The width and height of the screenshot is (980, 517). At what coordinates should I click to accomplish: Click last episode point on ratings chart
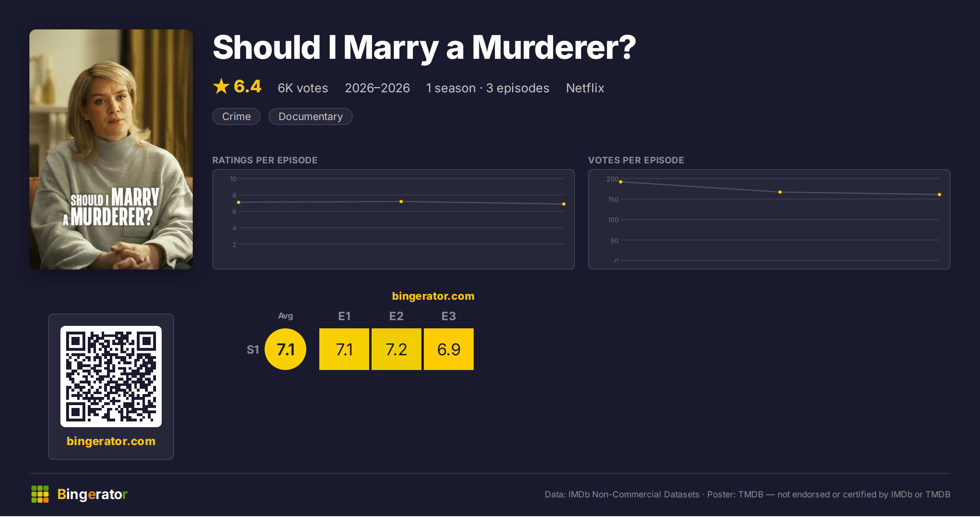(564, 204)
